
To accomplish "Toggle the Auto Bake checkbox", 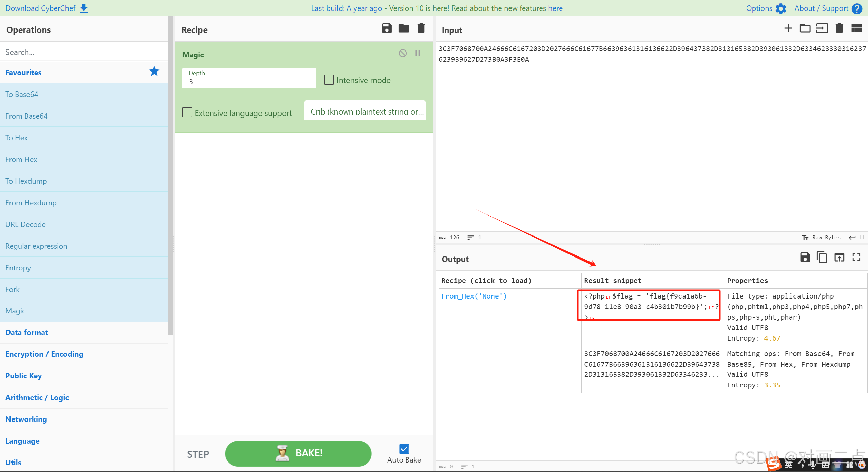I will 404,449.
